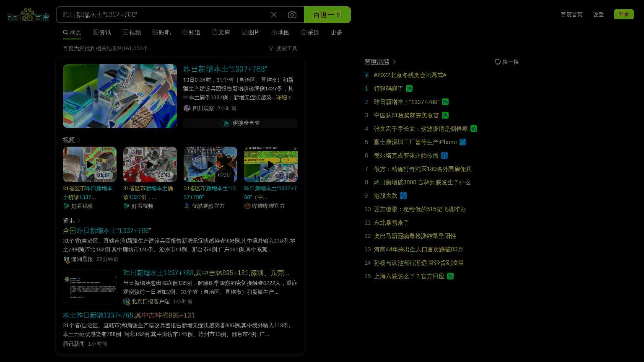The height and width of the screenshot is (362, 644).
Task: Refresh hot list with 换一换
Action: point(506,62)
